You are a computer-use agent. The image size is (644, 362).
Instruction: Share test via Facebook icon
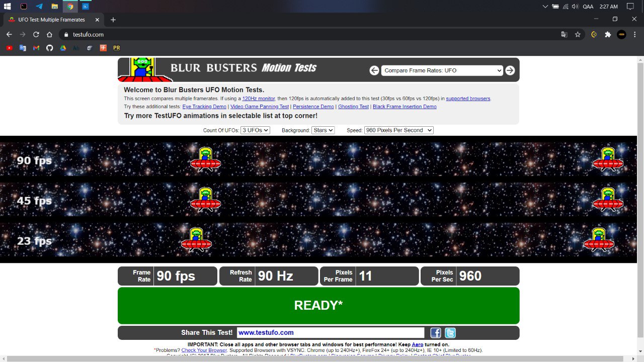(x=436, y=333)
